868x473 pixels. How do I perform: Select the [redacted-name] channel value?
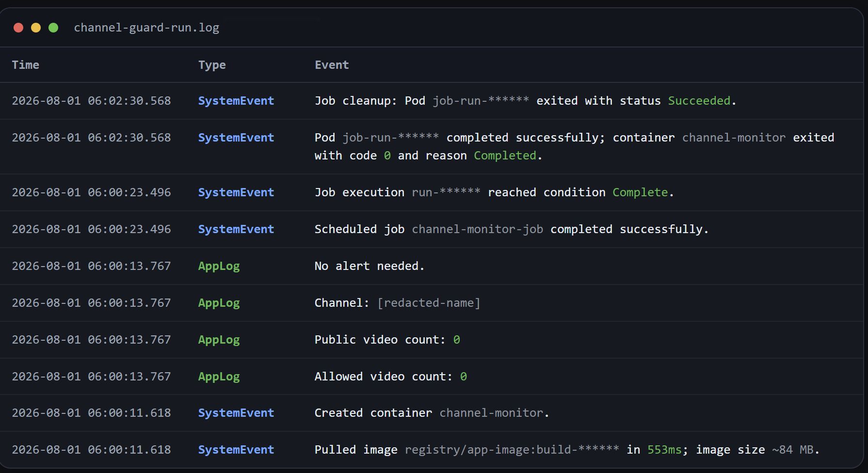pos(429,303)
